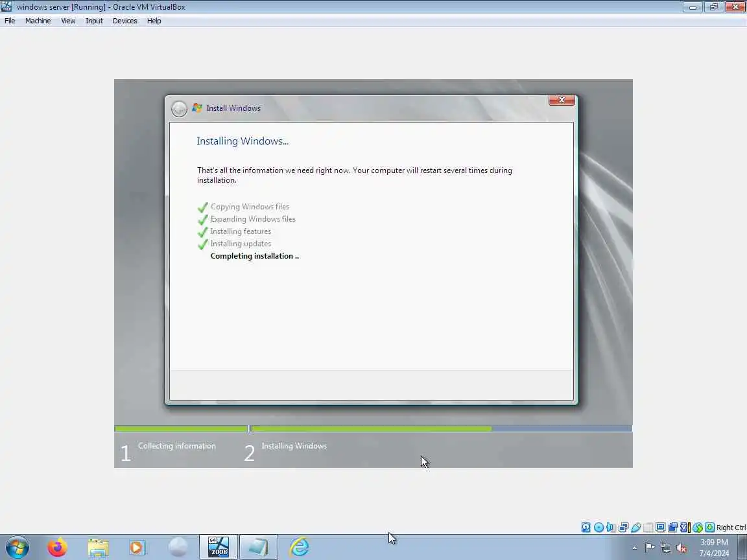Open the Input menu

click(x=94, y=21)
